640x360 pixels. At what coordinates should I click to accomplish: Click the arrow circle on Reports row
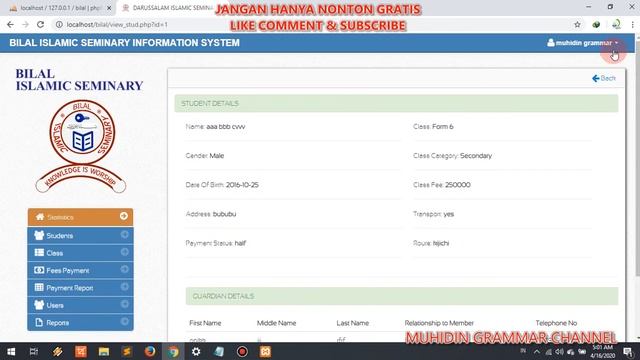(x=124, y=321)
